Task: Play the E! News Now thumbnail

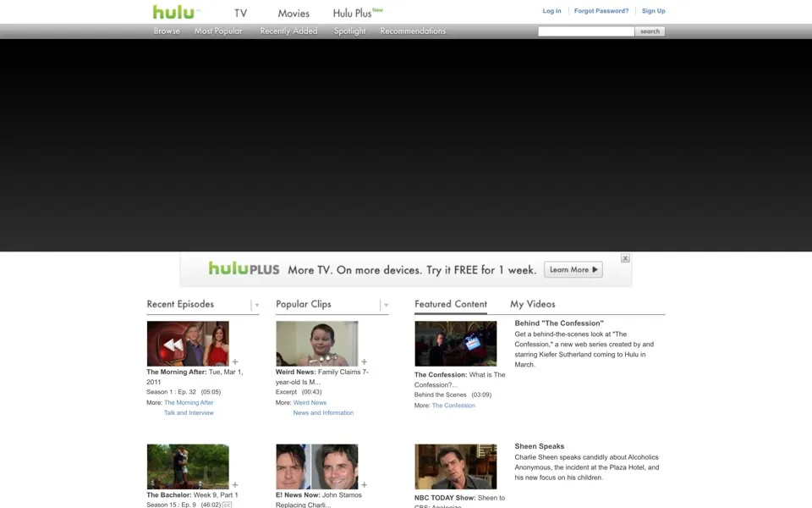Action: point(316,467)
